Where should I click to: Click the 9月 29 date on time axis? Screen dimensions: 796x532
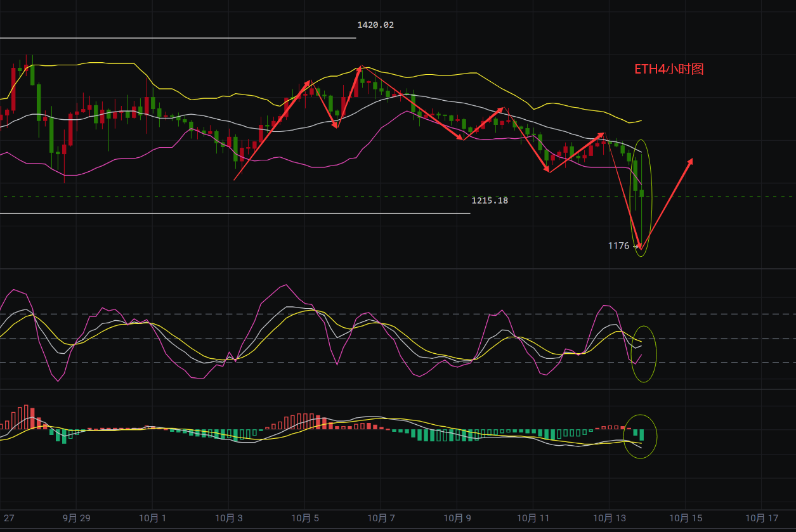pyautogui.click(x=76, y=518)
